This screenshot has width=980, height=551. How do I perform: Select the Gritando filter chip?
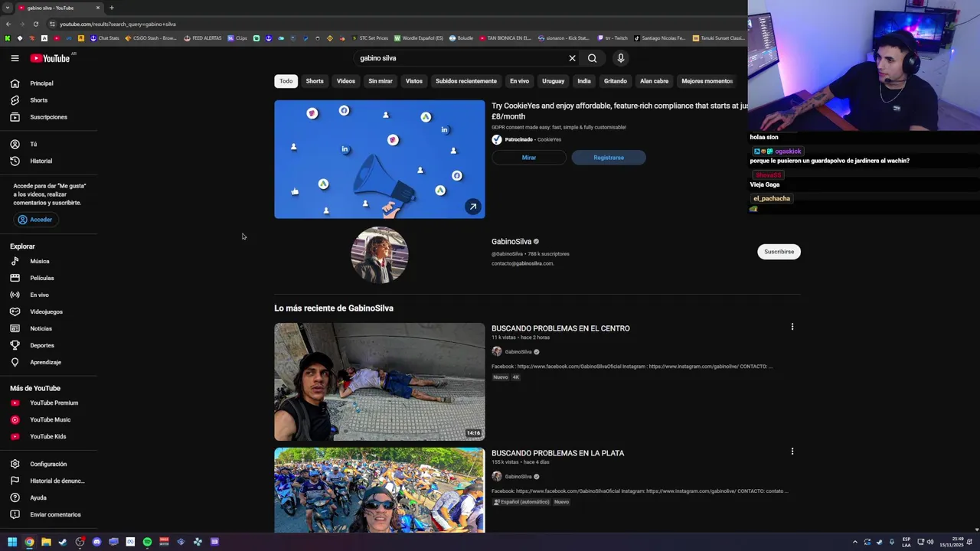coord(616,81)
